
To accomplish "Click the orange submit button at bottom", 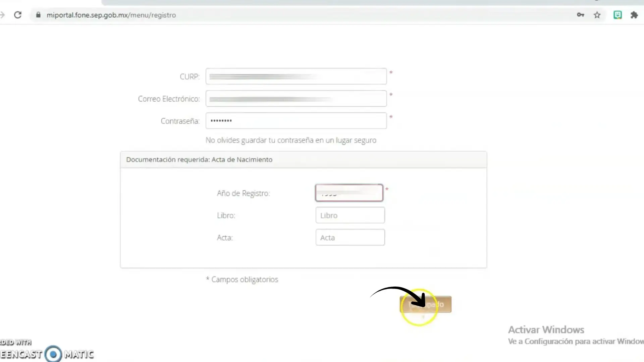I will [x=426, y=304].
